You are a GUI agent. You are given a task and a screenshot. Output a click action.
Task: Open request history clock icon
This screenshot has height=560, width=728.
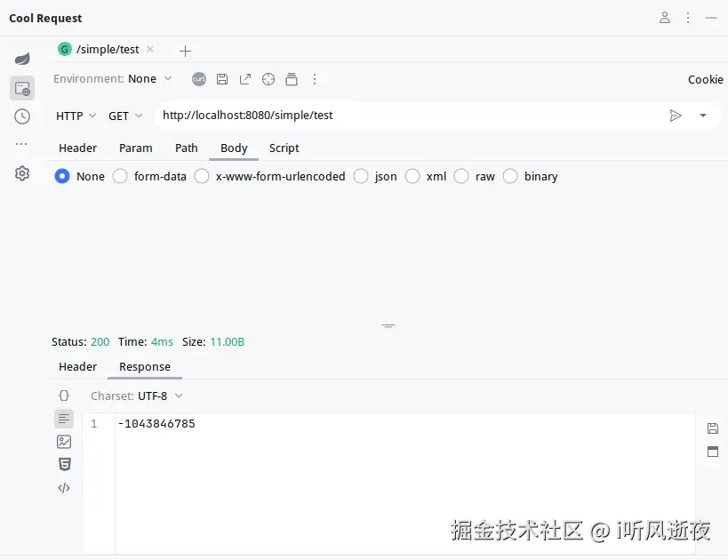point(22,116)
